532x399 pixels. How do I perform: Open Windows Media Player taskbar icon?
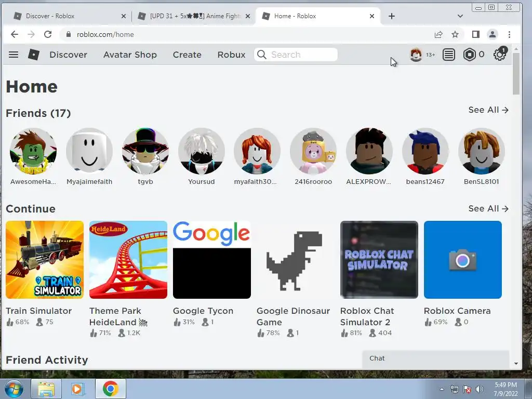tap(77, 389)
